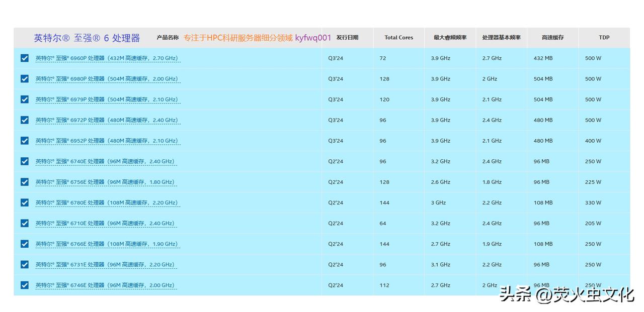Sort by 产品名称 column header

click(x=168, y=38)
